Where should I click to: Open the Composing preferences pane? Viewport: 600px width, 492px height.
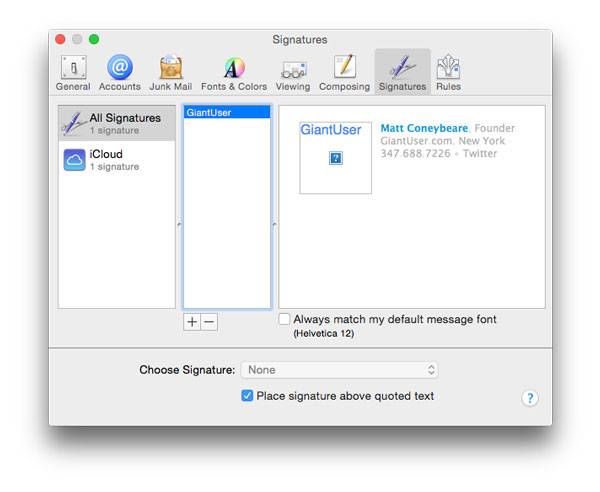pyautogui.click(x=344, y=72)
